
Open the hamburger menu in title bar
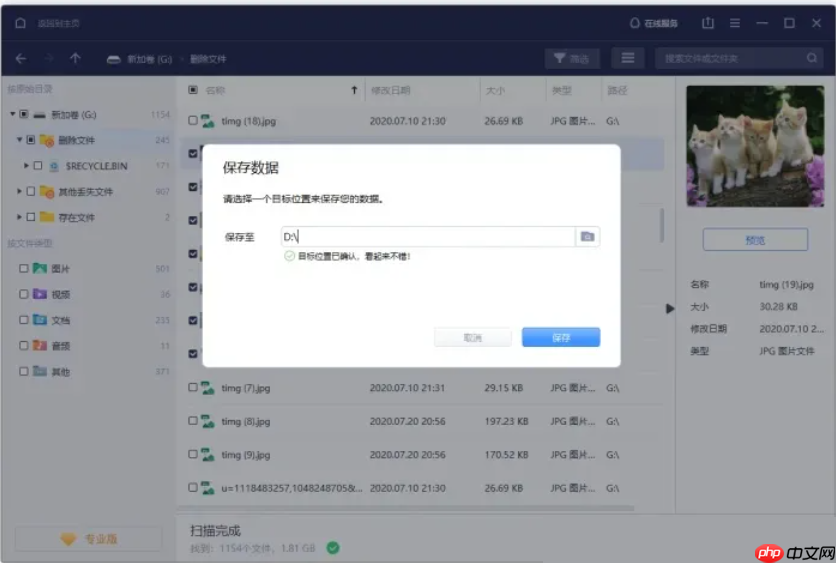point(735,23)
